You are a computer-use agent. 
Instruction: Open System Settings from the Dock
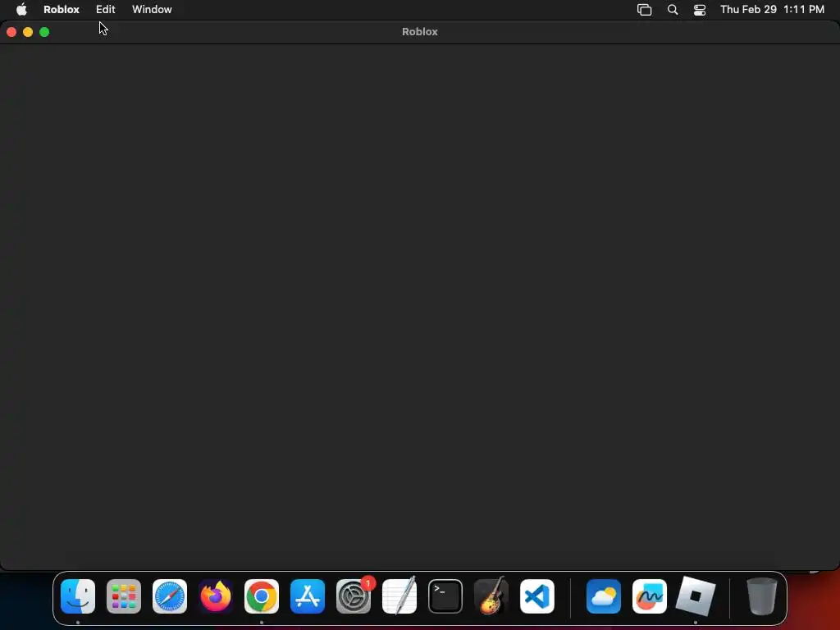pyautogui.click(x=354, y=596)
